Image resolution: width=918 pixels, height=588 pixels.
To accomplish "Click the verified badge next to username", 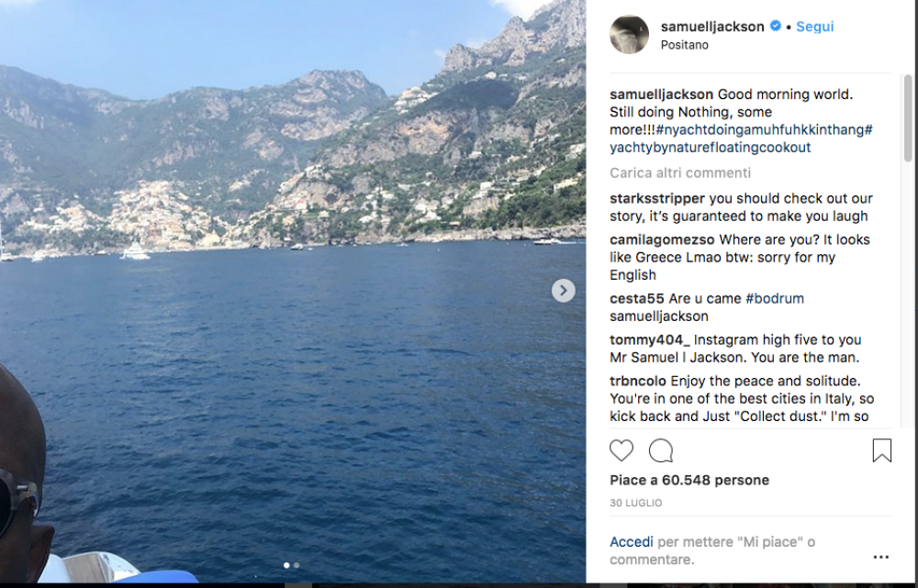I will tap(775, 27).
